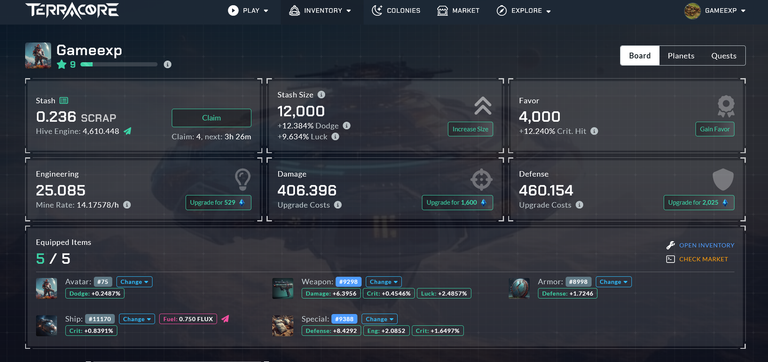Click the Ship #11170 tag

tap(100, 319)
